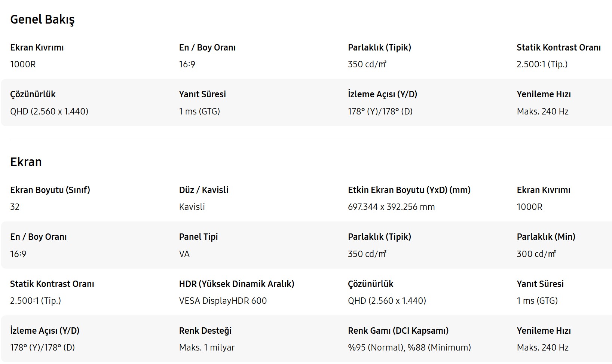Select the 1 ms (GTG) value under Genel Bakış

point(199,111)
